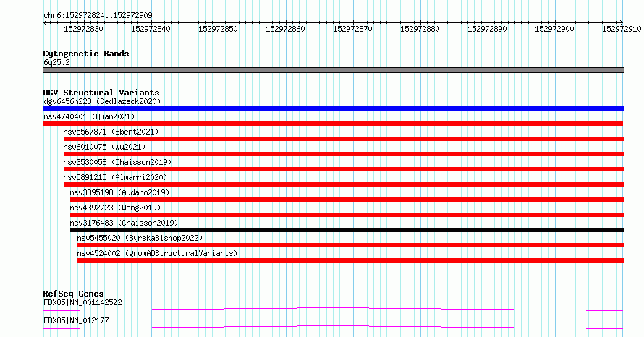Open FBXO5|NM_012177 gene label

coord(76,320)
